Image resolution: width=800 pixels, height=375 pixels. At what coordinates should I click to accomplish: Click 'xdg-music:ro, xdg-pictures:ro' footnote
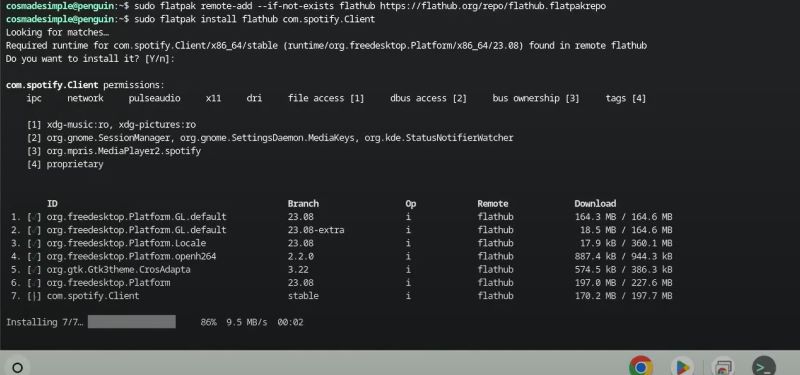121,124
